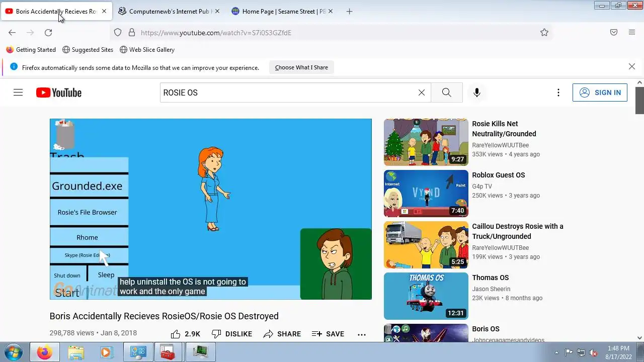Select the Boris Accidentally Recieves tab
Screen dimensions: 644x362
[x=56, y=11]
